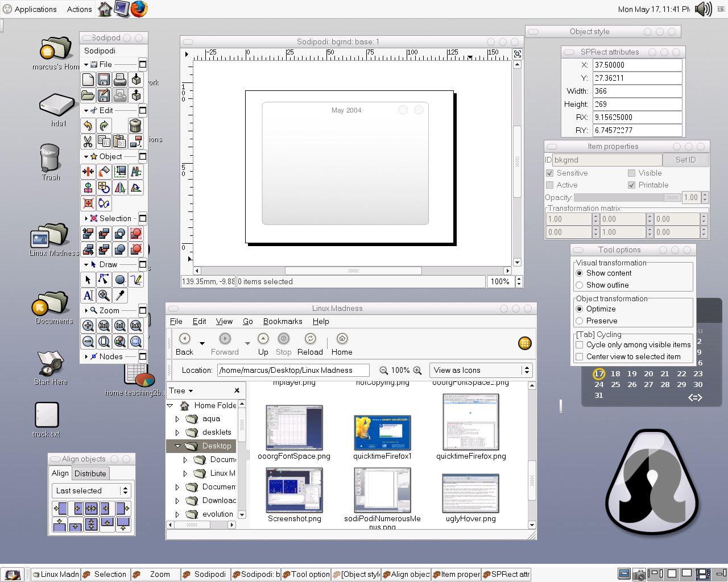Click the Up button in file manager
Screen dimensions: 728x582
pyautogui.click(x=263, y=344)
